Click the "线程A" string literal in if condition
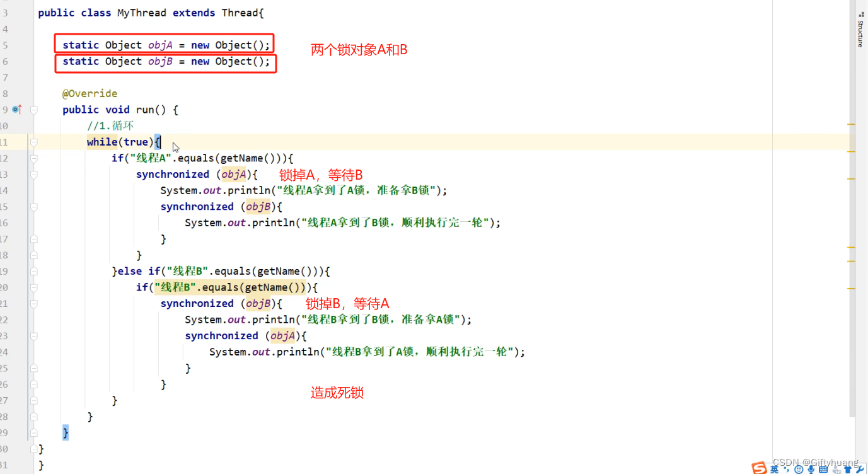The width and height of the screenshot is (868, 474). pyautogui.click(x=151, y=158)
